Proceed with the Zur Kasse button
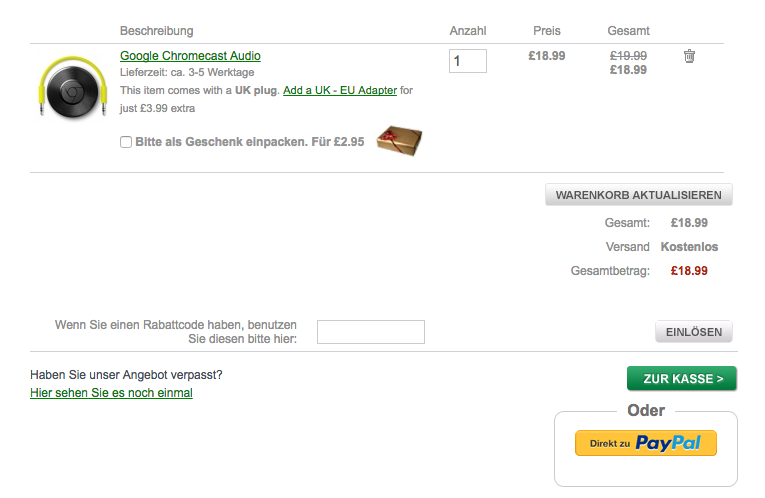Viewport: 765px width, 498px height. click(681, 379)
